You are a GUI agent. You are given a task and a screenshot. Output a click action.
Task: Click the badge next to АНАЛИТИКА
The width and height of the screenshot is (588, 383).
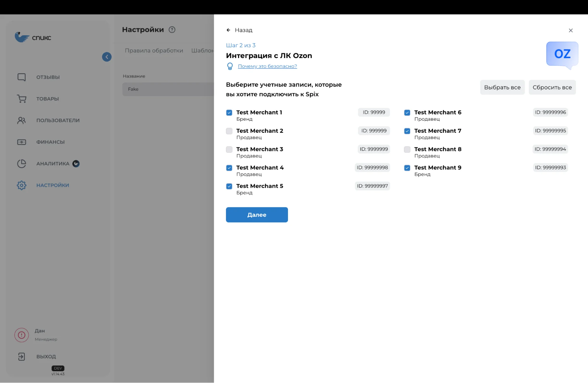point(76,164)
